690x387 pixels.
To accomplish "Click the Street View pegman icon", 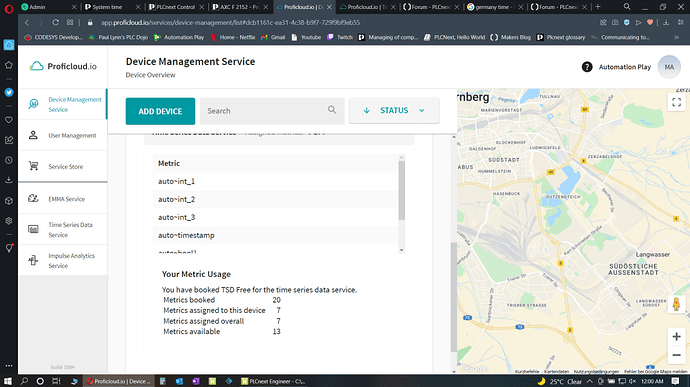I will tap(676, 304).
